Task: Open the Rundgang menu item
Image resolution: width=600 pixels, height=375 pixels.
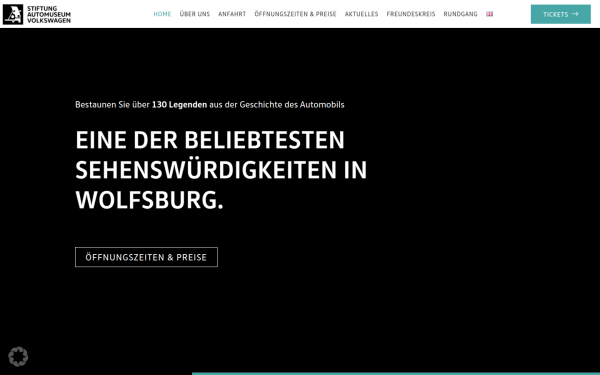Action: (x=460, y=14)
